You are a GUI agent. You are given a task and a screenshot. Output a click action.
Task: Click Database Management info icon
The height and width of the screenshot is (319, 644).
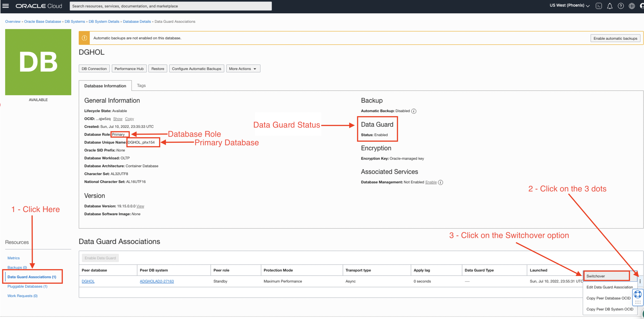pos(440,182)
